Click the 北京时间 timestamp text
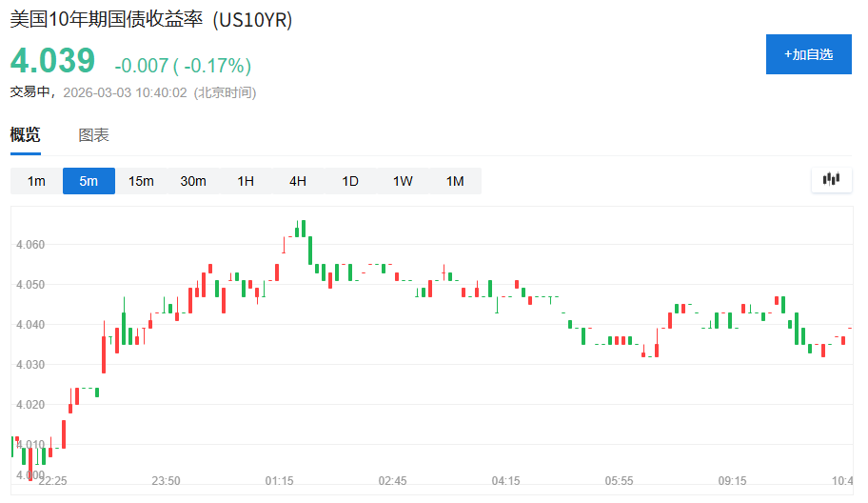The height and width of the screenshot is (503, 868). 225,92
